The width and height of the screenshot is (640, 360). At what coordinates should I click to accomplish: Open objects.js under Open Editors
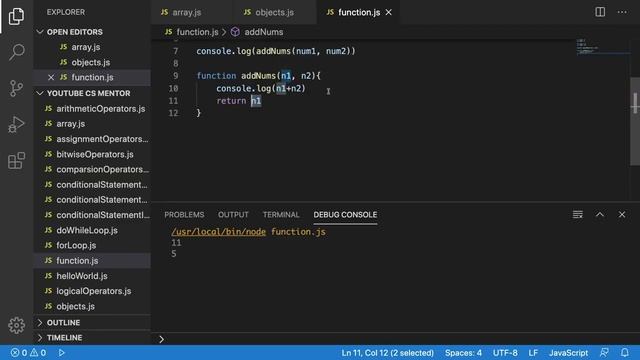tap(92, 62)
